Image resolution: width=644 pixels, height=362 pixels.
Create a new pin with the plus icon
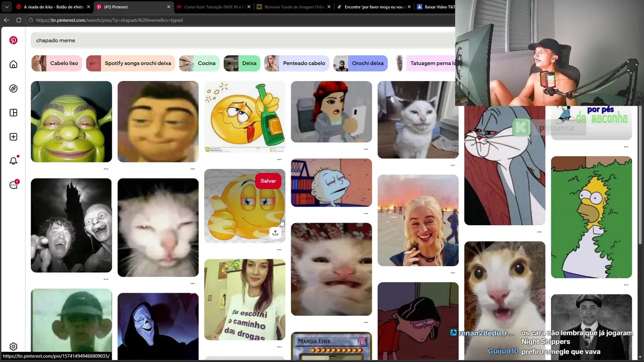(x=14, y=137)
